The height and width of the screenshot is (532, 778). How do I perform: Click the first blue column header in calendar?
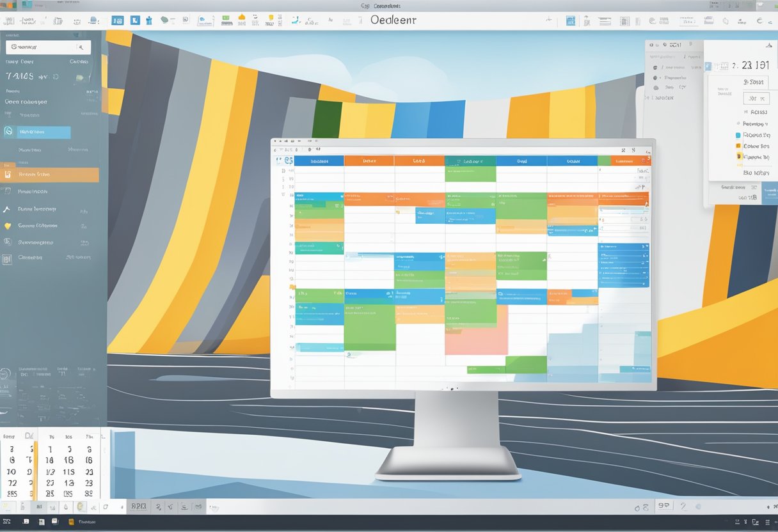319,161
